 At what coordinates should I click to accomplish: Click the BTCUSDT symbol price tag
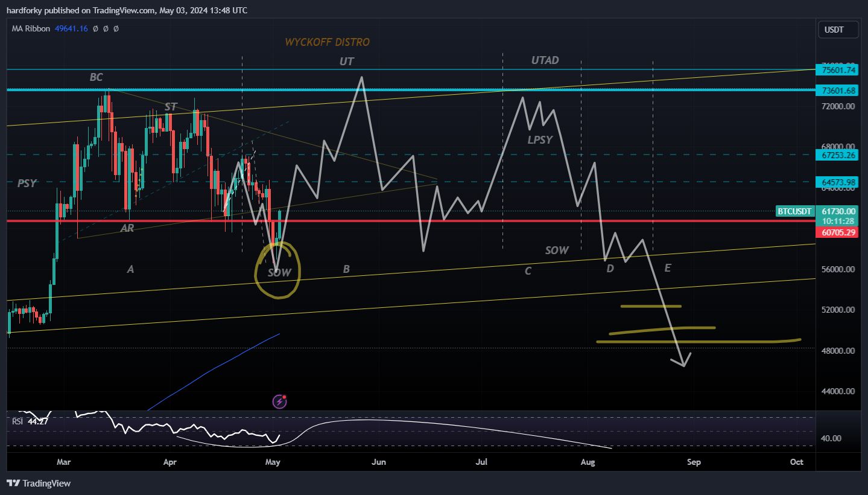(794, 211)
